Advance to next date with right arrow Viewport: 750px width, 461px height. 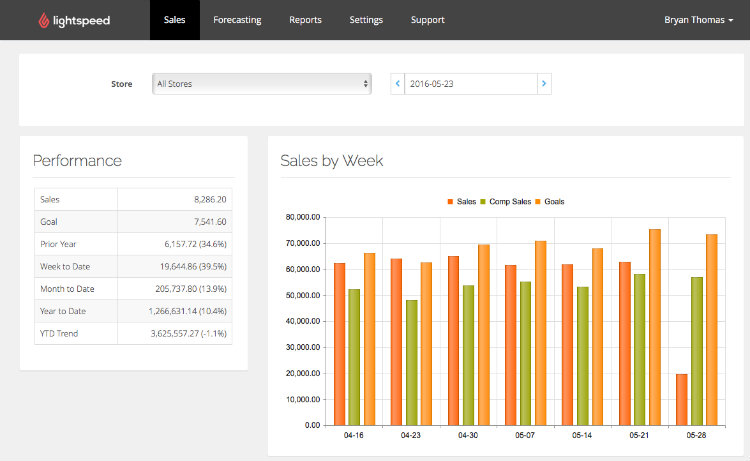544,84
